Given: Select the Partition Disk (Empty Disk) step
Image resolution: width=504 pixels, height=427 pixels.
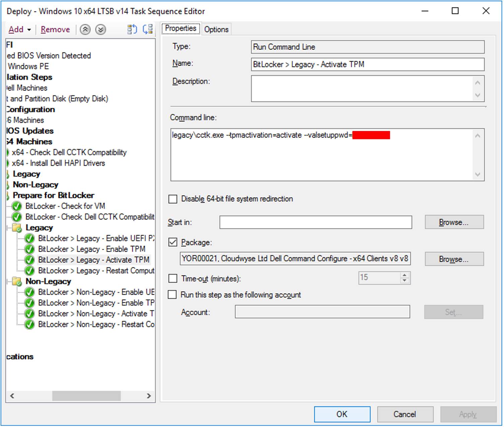Looking at the screenshot, I should coord(57,99).
